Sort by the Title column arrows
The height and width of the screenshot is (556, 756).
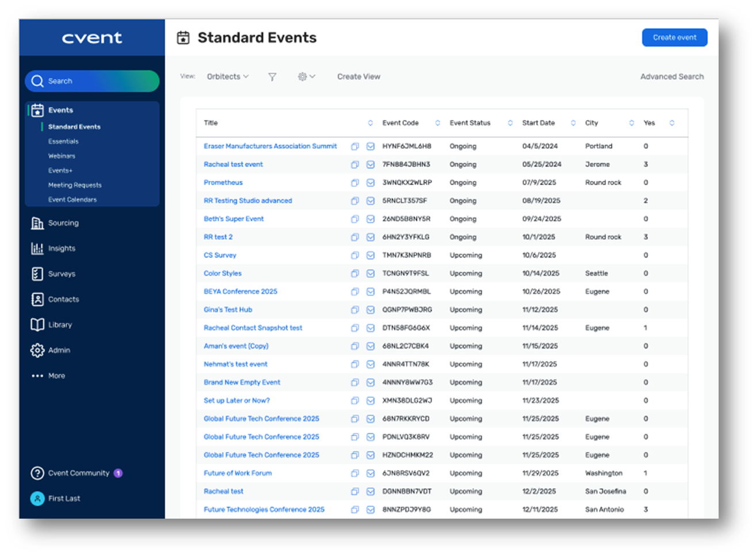click(x=370, y=123)
